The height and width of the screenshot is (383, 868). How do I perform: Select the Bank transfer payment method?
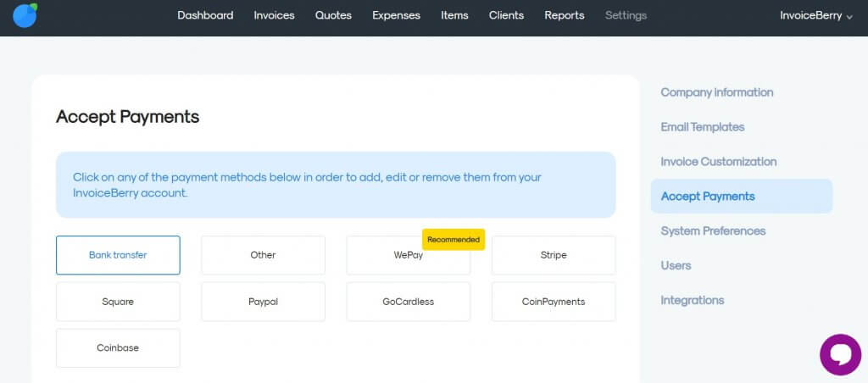tap(118, 255)
